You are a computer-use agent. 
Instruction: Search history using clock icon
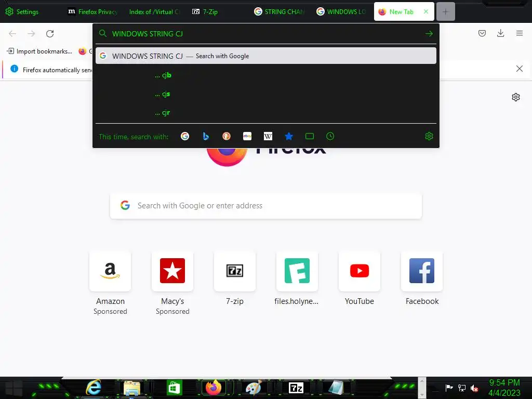tap(330, 137)
